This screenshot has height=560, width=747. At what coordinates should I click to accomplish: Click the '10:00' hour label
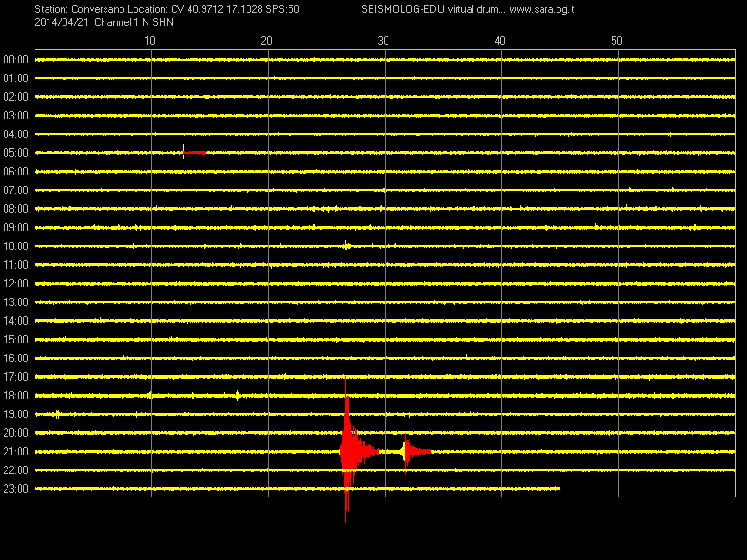16,246
